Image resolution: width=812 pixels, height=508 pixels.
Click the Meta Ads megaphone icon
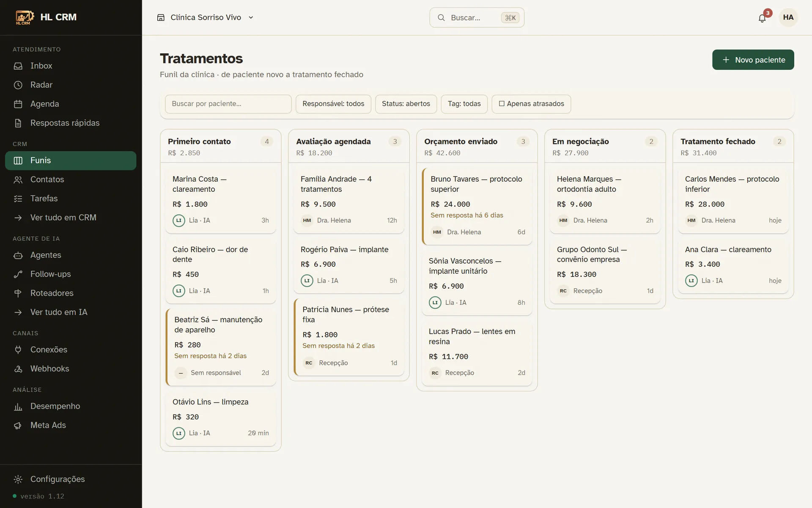(18, 425)
